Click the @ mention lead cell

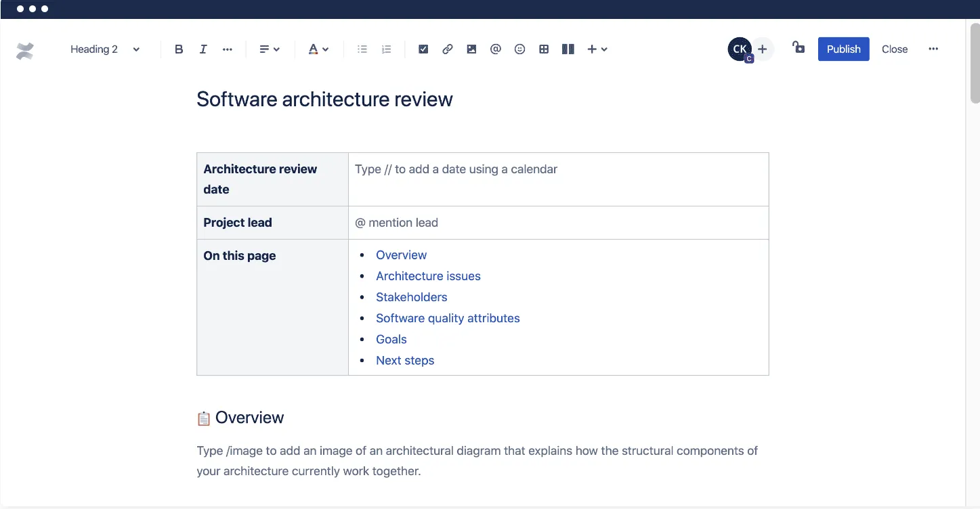tap(558, 223)
